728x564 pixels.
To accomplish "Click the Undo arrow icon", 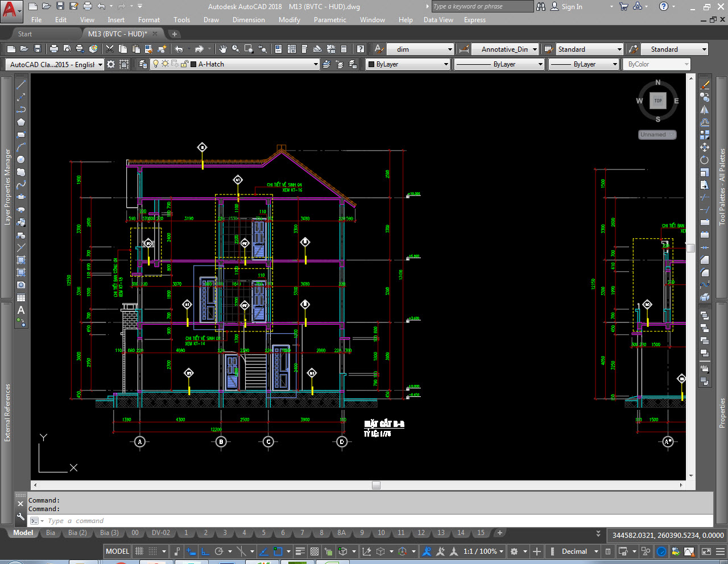I will (179, 49).
